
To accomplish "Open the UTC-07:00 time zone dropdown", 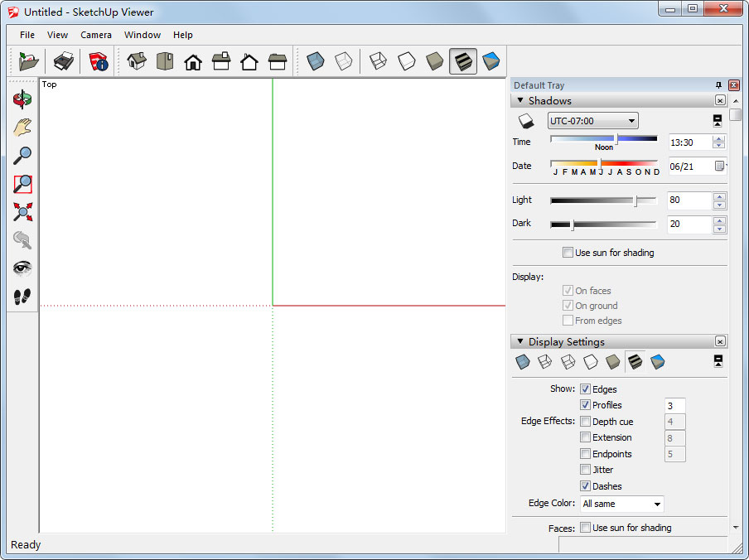I will click(x=592, y=121).
